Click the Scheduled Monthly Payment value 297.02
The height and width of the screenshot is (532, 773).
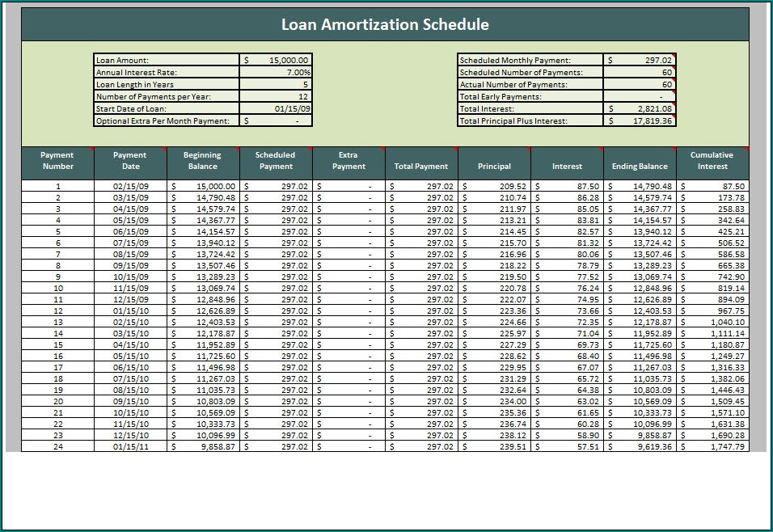[x=640, y=60]
